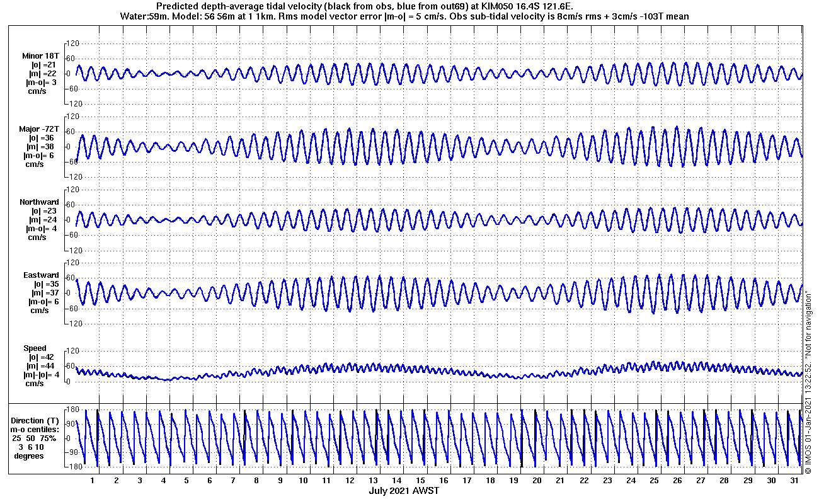Click day '17' on the date axis
Viewport: 819px width, 504px height.
pyautogui.click(x=467, y=480)
